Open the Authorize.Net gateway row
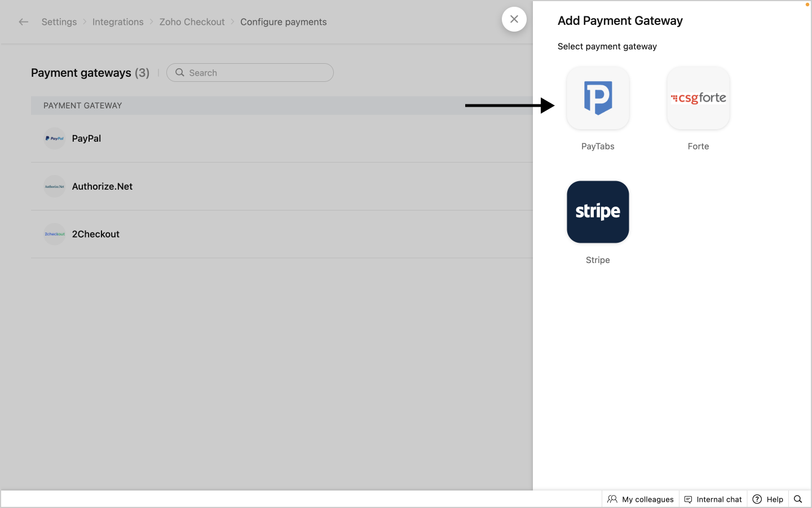Screen dimensions: 812x508 coord(282,186)
